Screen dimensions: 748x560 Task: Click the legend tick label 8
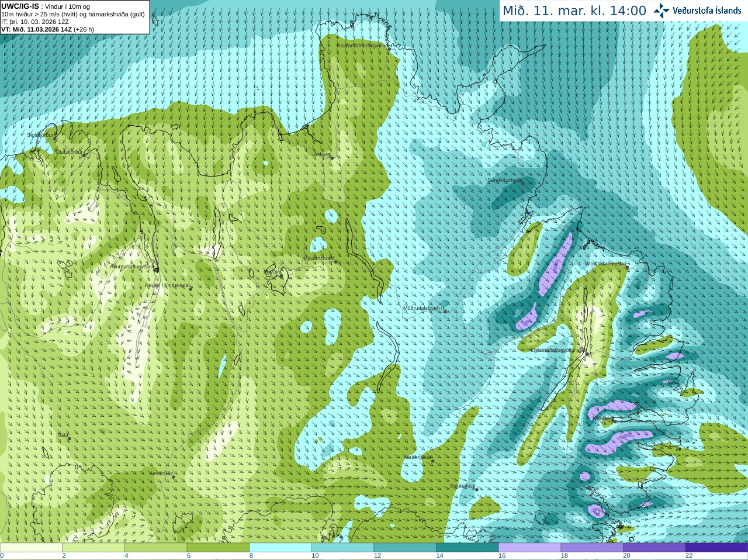[251, 556]
